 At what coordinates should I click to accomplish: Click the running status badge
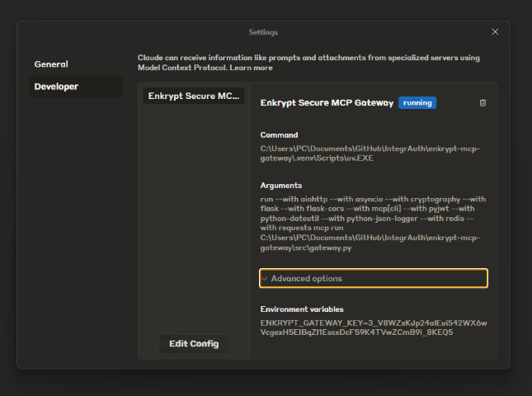tap(417, 103)
